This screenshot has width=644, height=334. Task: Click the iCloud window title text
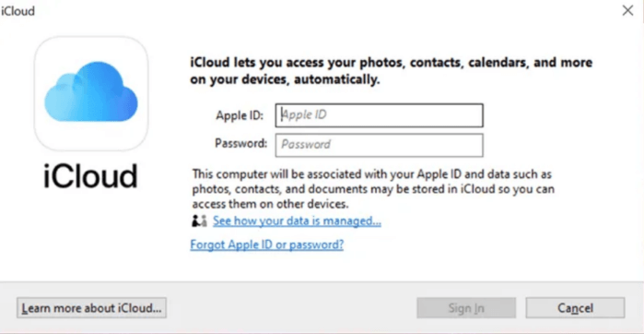click(18, 11)
